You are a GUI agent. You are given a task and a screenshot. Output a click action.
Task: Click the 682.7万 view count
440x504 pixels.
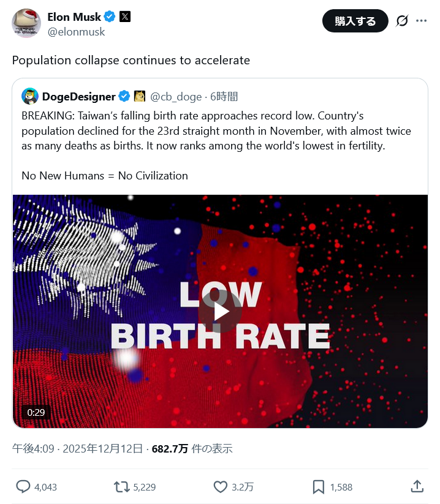point(170,449)
